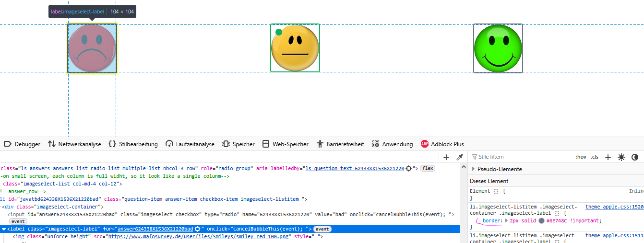Toggle the :hov pseudo-class panel
This screenshot has height=243, width=644.
tap(581, 157)
